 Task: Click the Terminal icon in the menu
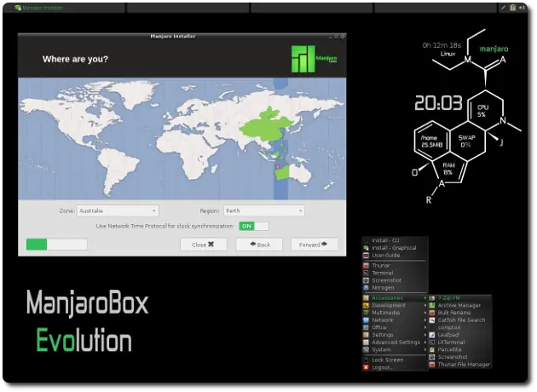(367, 274)
